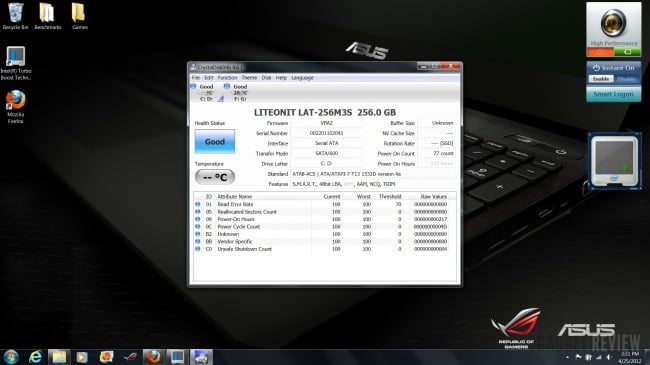Click the Intel Turbo Boost taskbar icon

coord(177,357)
